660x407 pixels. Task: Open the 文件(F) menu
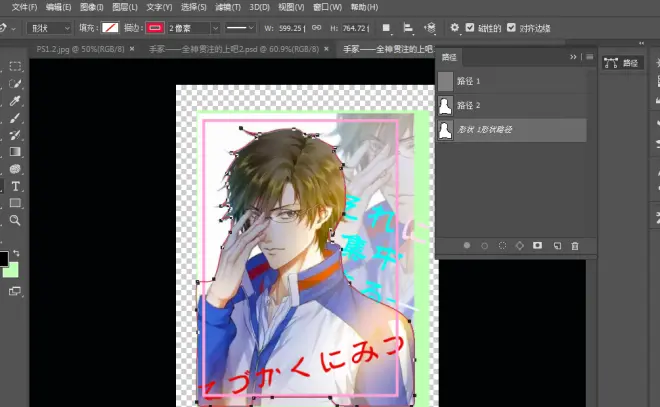coord(24,7)
